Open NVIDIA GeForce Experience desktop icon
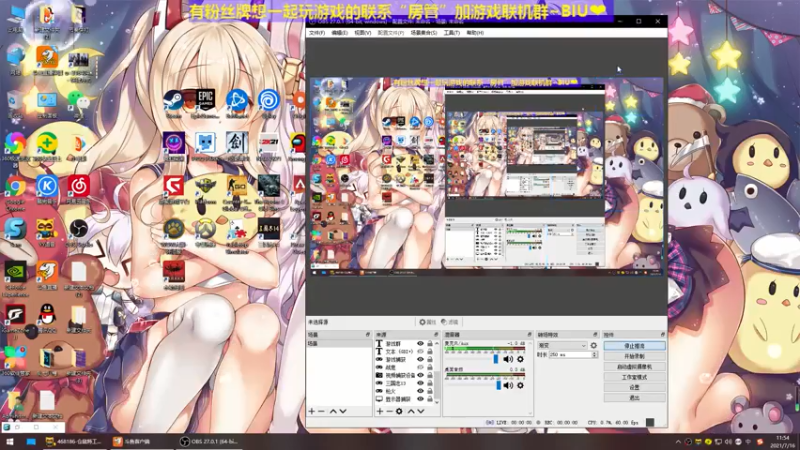The height and width of the screenshot is (450, 800). pos(15,278)
